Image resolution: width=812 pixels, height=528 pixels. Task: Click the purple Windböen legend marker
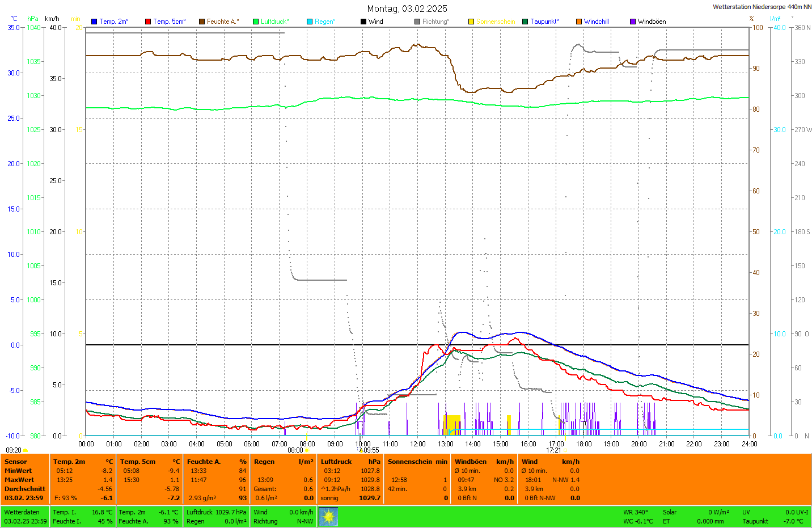pos(633,22)
